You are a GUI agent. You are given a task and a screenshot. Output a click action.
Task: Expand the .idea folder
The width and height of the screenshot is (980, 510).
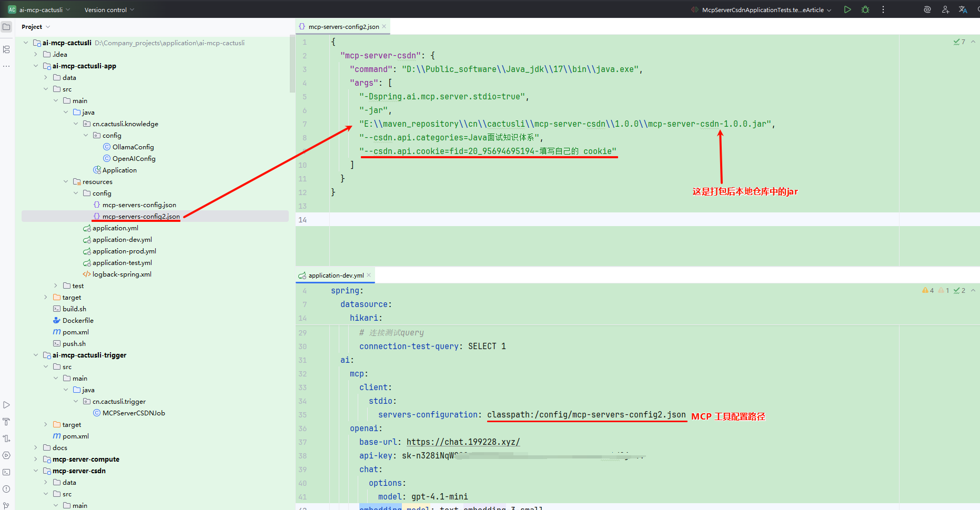point(36,55)
